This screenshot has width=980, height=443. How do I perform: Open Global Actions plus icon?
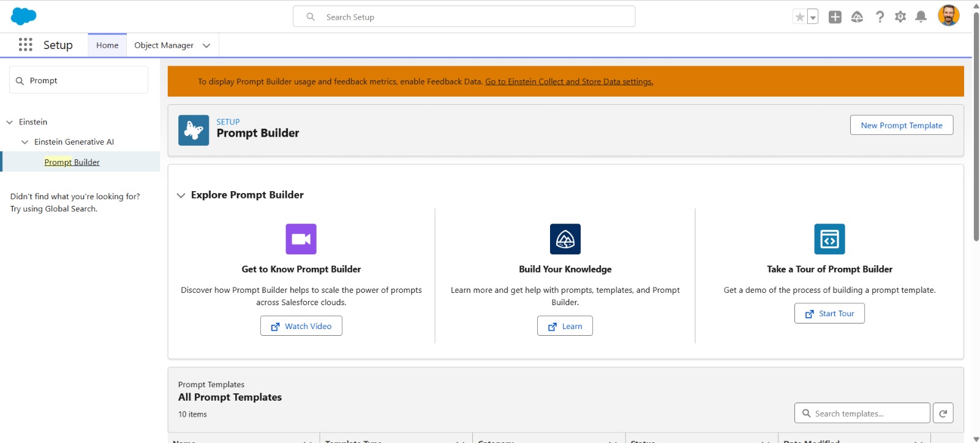(x=835, y=17)
